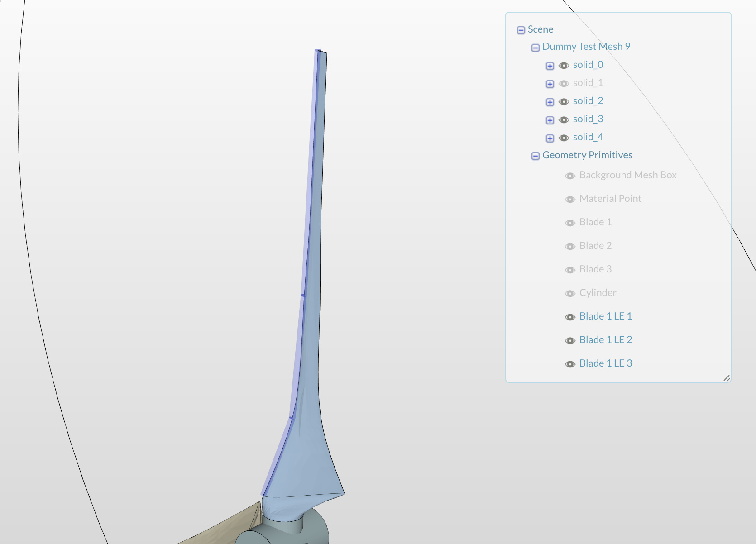Collapse the Dummy Test Mesh 9 node
Image resolution: width=756 pixels, height=544 pixels.
(x=536, y=48)
